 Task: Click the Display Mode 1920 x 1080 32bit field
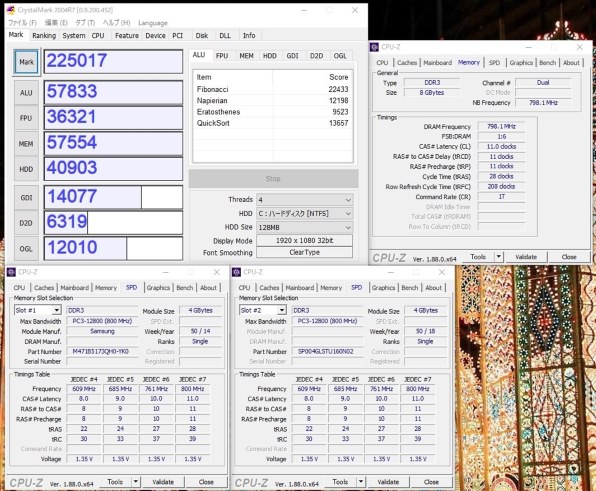click(304, 241)
